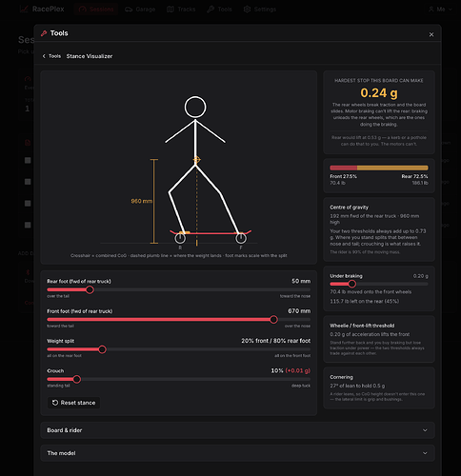Click the wrench icon beside Tools title
461x476 pixels.
tap(44, 33)
